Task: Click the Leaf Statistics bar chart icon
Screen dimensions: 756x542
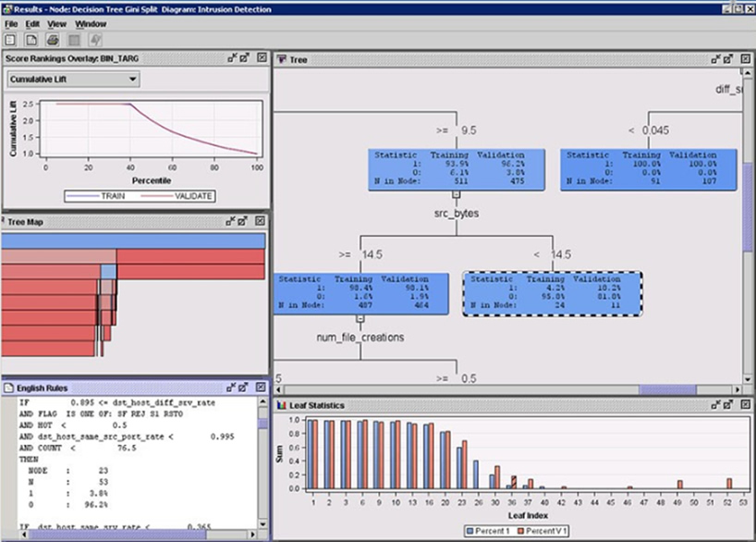Action: point(282,405)
